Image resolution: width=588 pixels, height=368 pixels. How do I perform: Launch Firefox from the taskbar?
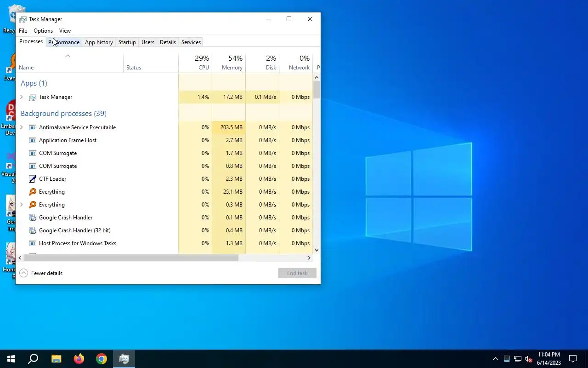pyautogui.click(x=79, y=359)
